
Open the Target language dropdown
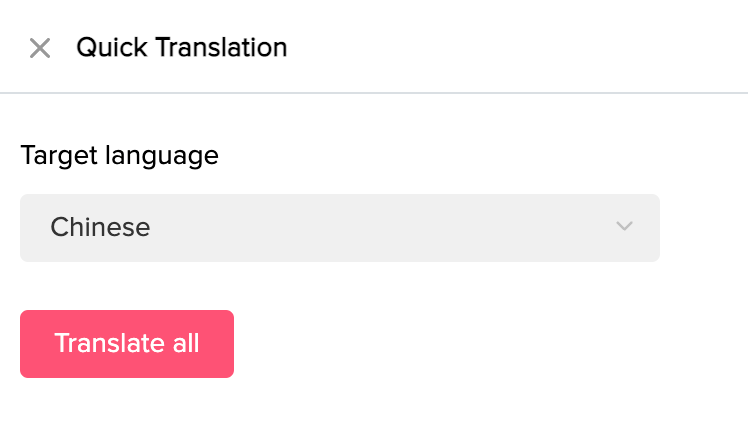[340, 228]
